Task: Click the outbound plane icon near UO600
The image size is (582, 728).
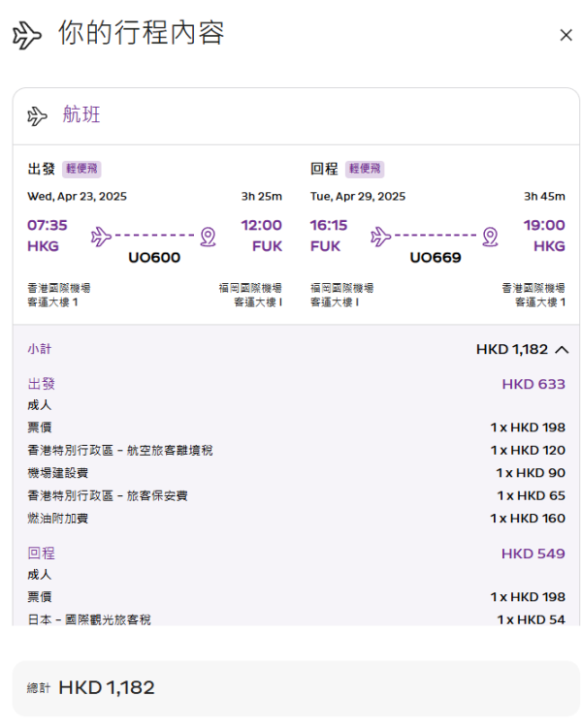Action: coord(101,237)
